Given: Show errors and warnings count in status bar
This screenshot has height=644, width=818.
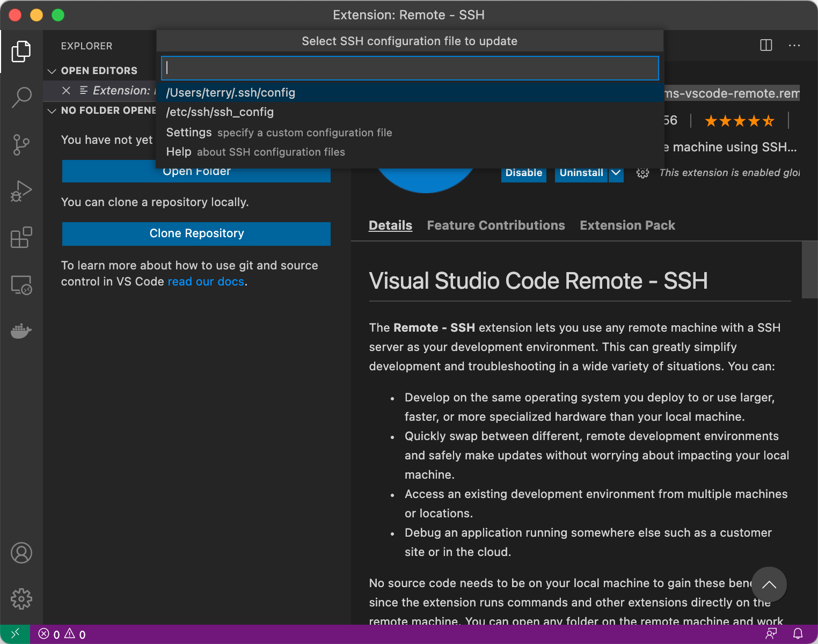Looking at the screenshot, I should point(62,634).
